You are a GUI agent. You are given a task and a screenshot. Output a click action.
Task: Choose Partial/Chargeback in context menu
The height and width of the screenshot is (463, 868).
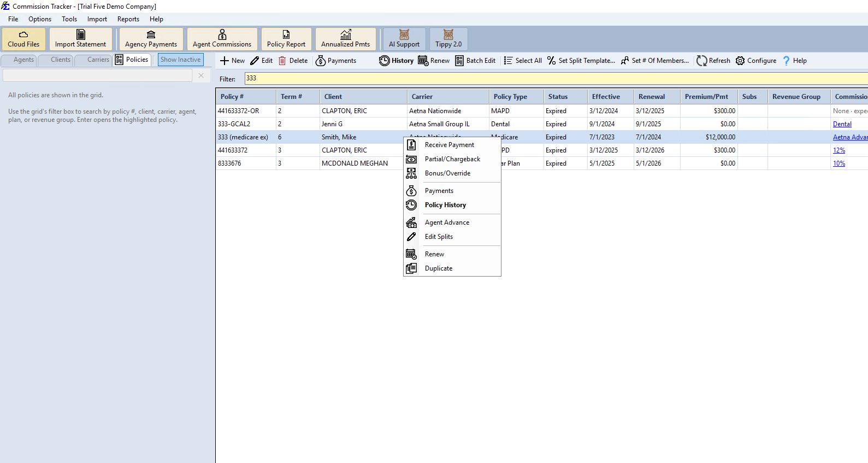[x=452, y=159]
